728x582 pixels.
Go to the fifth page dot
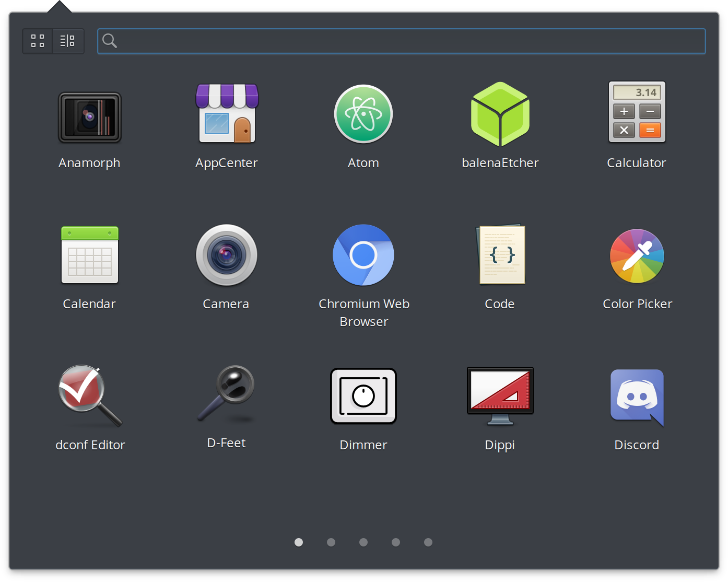(428, 542)
